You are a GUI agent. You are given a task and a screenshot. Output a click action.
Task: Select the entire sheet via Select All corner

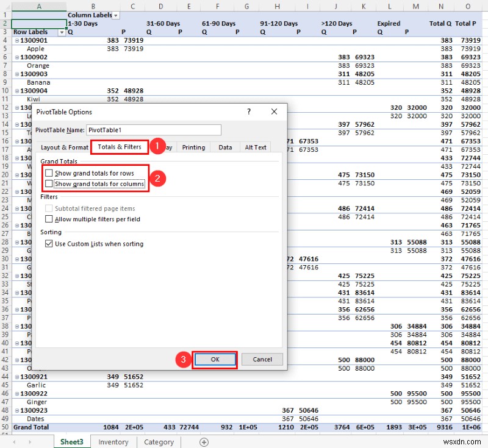(5, 5)
